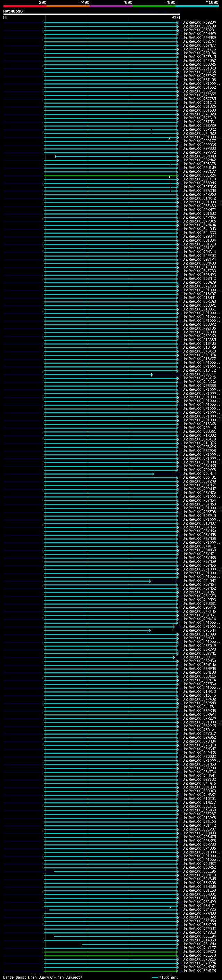Select the UniRef100_C4WTF1 label
The image size is (222, 980).
tap(199, 546)
